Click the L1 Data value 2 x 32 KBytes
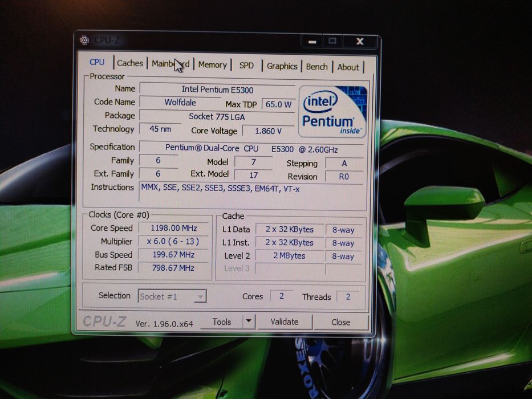532x399 pixels. [290, 230]
